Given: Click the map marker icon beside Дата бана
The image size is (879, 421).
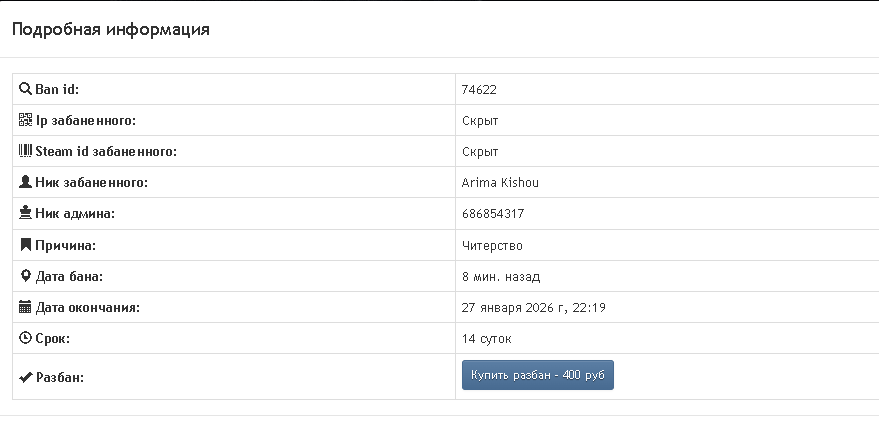Looking at the screenshot, I should click(x=26, y=276).
